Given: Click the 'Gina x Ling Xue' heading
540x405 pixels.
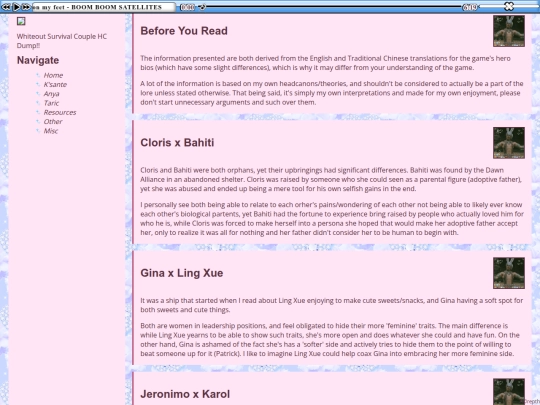Looking at the screenshot, I should 181,273.
